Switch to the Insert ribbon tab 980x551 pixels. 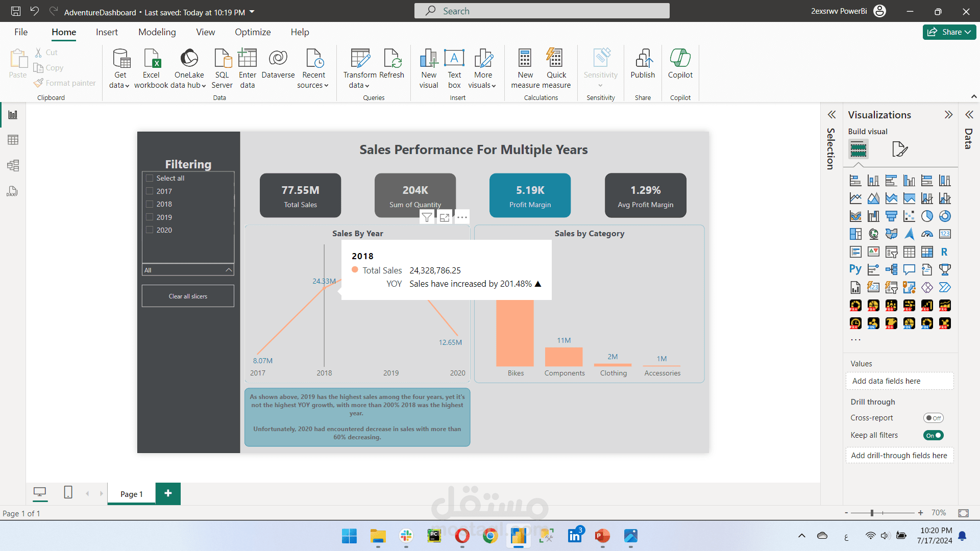coord(107,32)
